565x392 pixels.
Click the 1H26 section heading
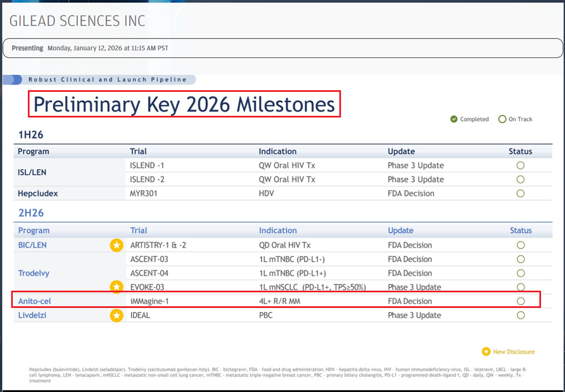point(31,135)
